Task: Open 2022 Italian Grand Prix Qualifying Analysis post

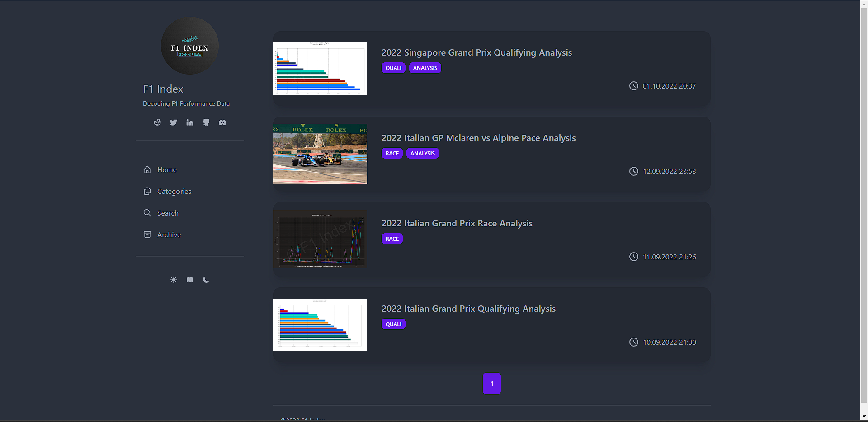Action: (468, 309)
